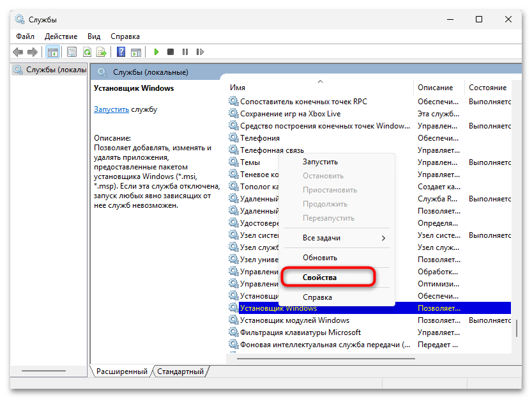
Task: Restart the service with resume icon
Action: tap(200, 52)
